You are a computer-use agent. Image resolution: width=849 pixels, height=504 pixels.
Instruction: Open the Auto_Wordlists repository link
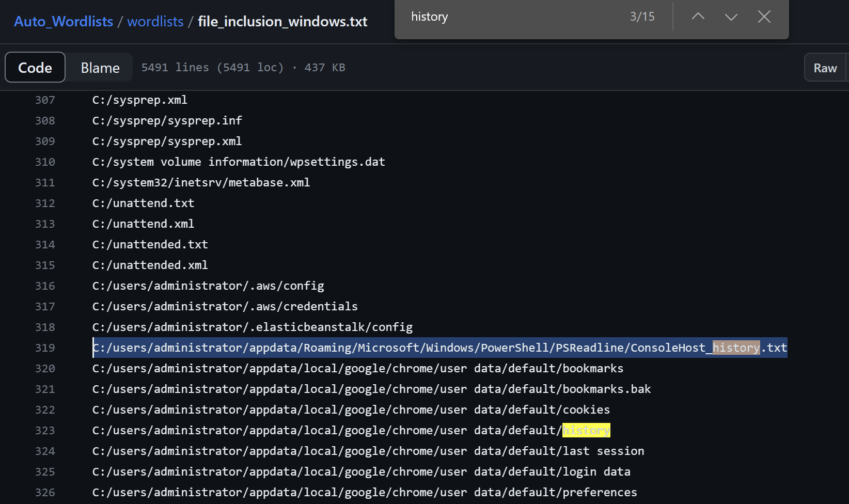64,22
